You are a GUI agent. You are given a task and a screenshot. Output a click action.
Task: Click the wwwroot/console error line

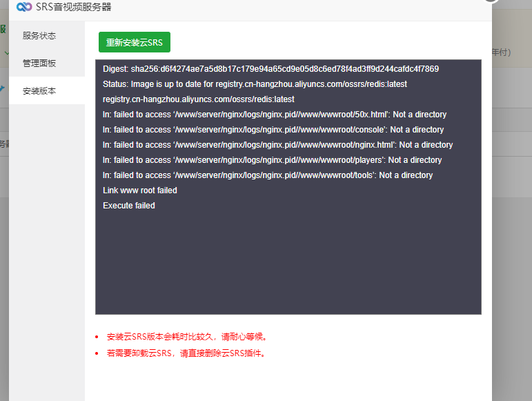tap(273, 130)
